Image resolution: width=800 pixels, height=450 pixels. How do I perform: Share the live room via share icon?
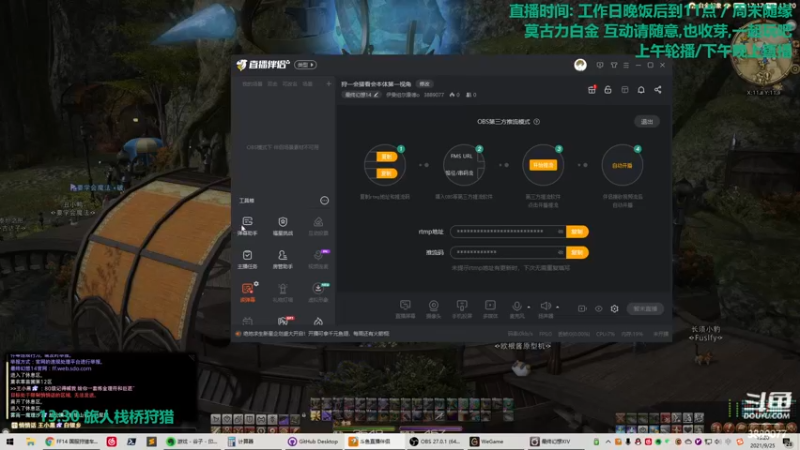658,90
